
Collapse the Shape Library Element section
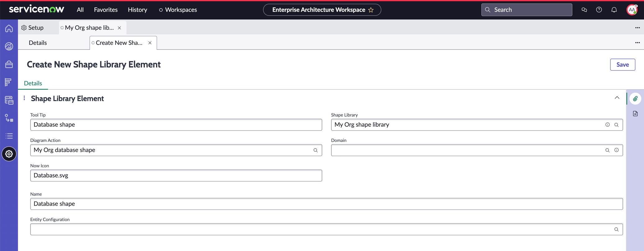pos(617,98)
